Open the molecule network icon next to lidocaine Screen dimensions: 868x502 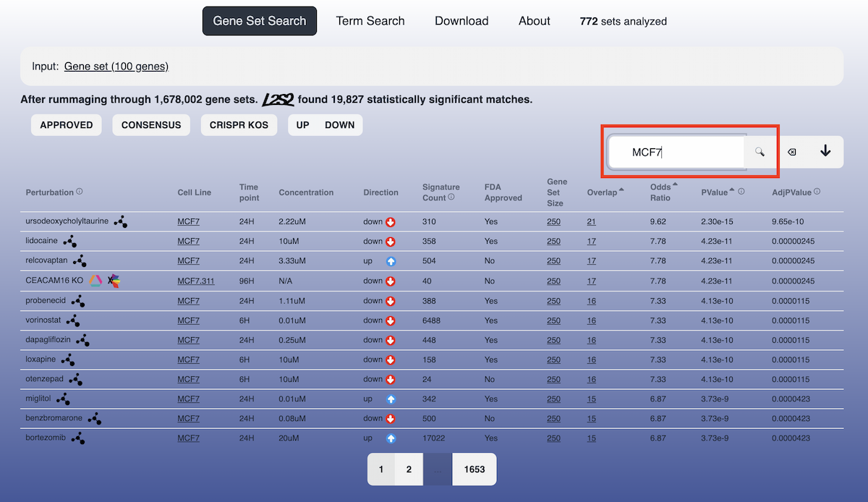pyautogui.click(x=69, y=242)
